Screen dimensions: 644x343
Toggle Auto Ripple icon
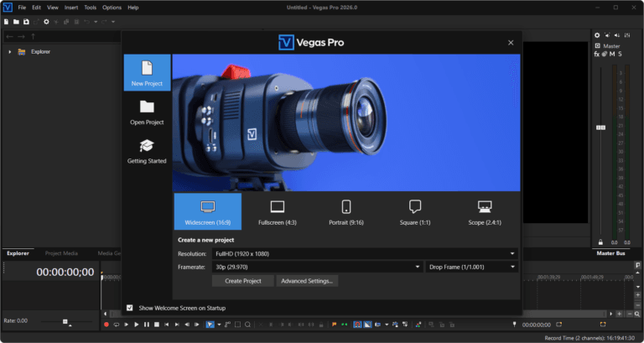tap(378, 325)
